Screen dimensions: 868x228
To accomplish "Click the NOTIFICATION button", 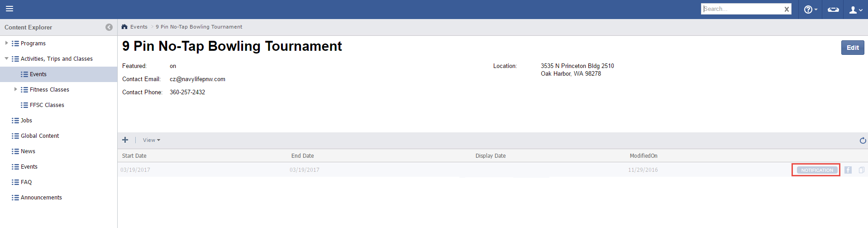I will pos(817,170).
